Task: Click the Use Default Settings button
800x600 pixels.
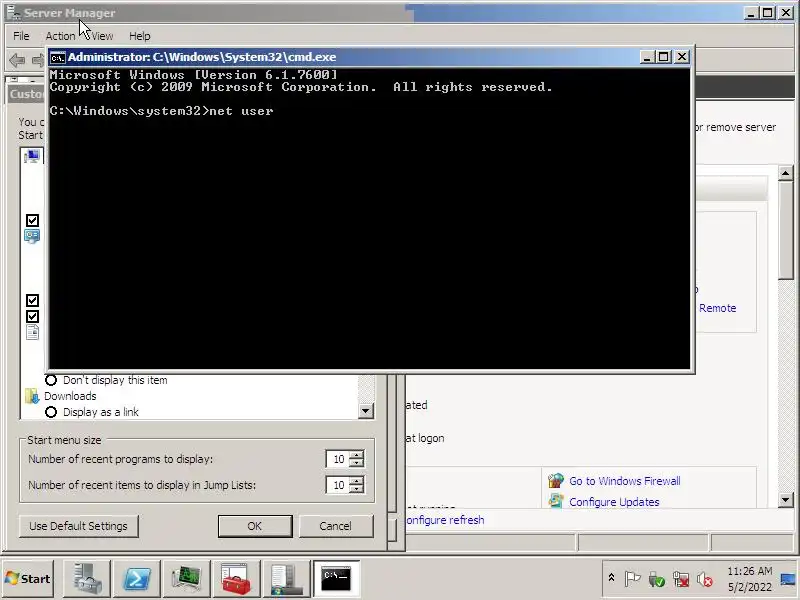Action: (79, 526)
